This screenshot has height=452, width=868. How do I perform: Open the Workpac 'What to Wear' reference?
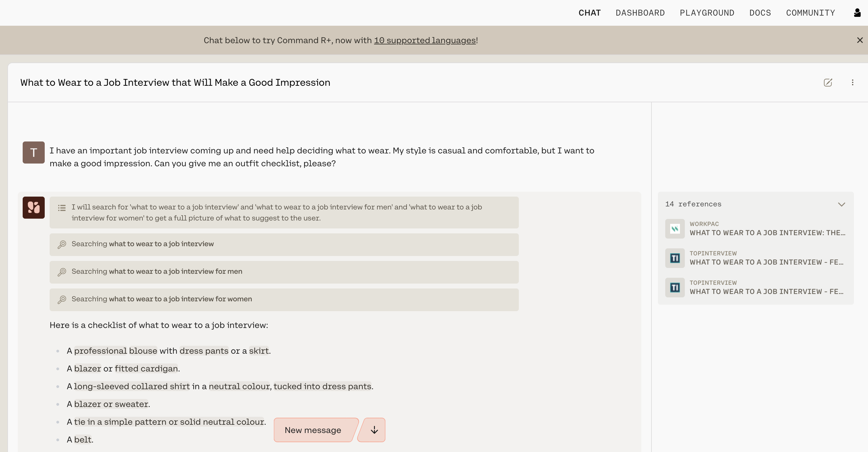tap(767, 233)
